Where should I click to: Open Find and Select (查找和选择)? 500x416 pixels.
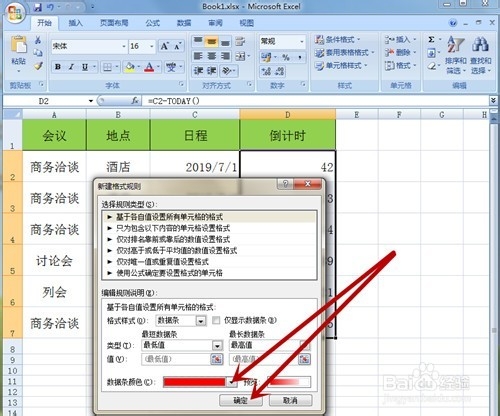[480, 55]
